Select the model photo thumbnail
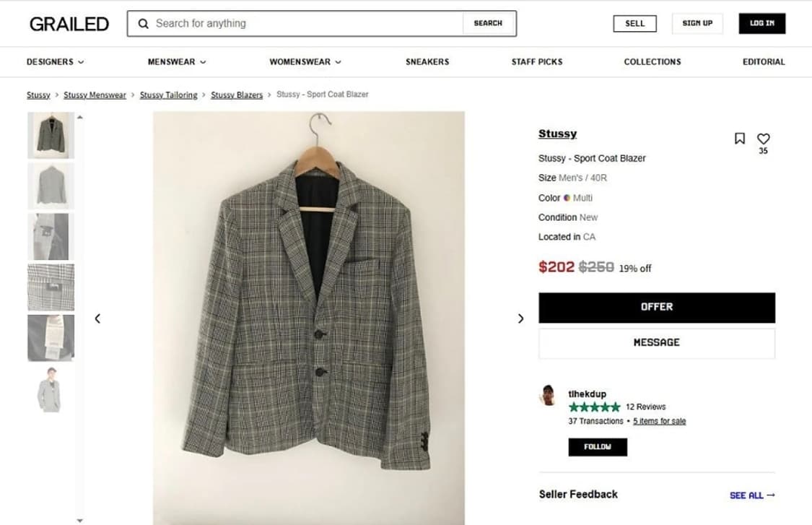Screen dimensions: 812x525 (x=51, y=389)
